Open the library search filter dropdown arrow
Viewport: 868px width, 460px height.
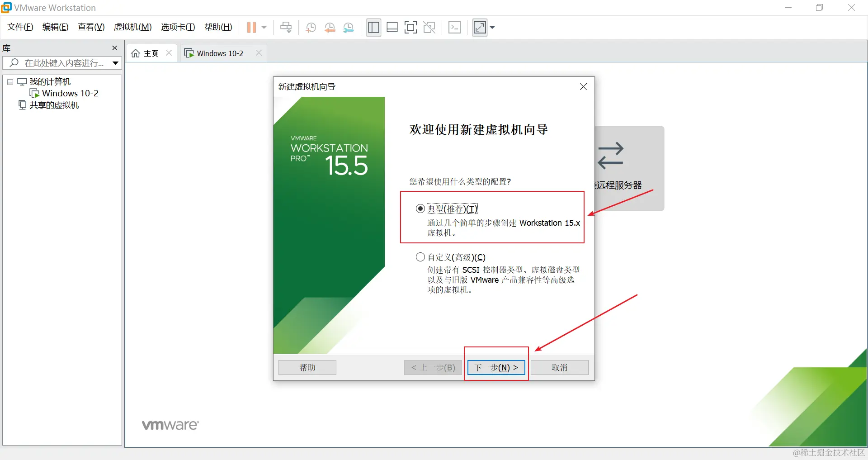pos(116,63)
